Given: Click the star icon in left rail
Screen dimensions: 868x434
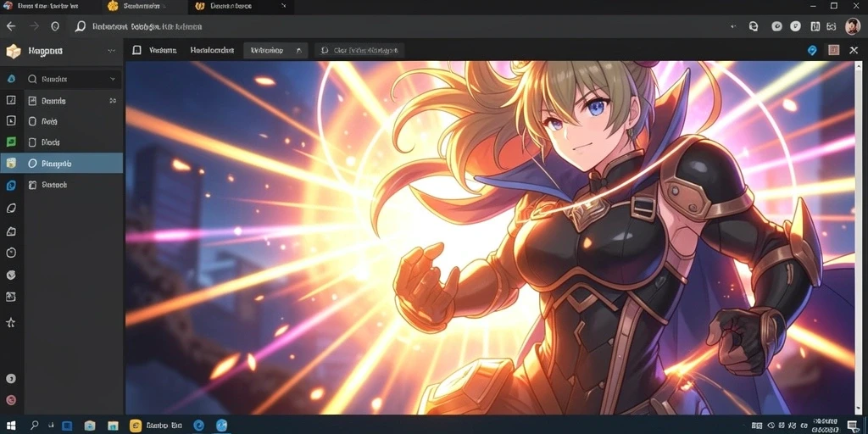Looking at the screenshot, I should point(11,322).
